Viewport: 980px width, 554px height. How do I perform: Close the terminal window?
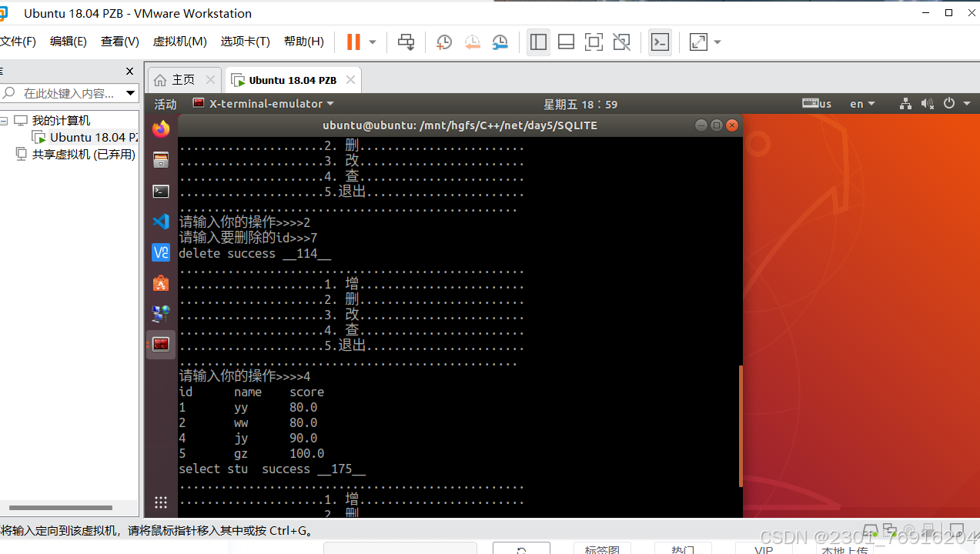(732, 125)
